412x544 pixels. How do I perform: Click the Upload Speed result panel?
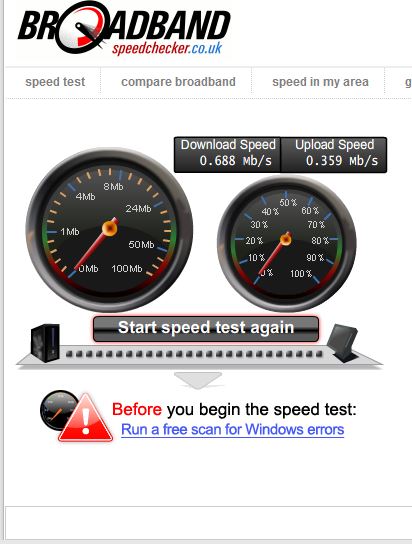[x=334, y=155]
